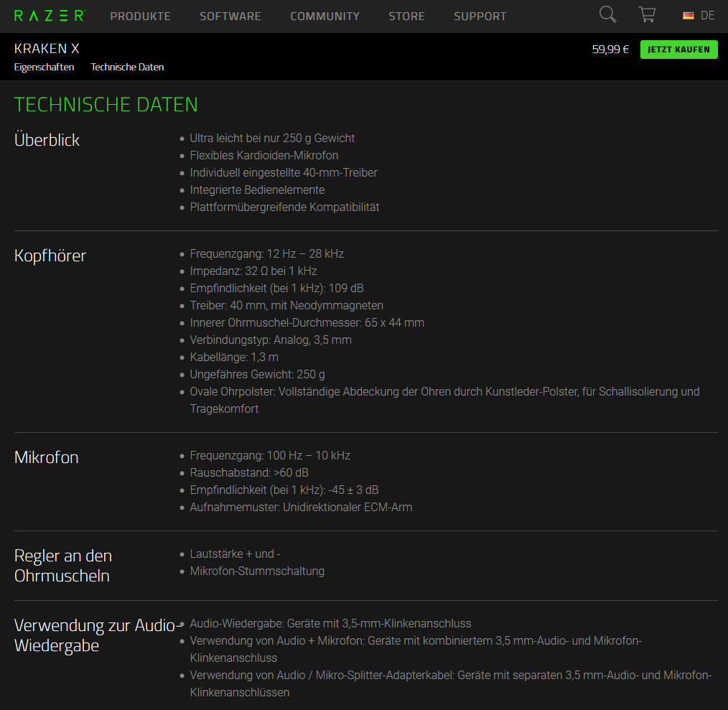728x710 pixels.
Task: Click 'Individuell eingestellte 40-mm-Treiber' line
Action: [284, 172]
